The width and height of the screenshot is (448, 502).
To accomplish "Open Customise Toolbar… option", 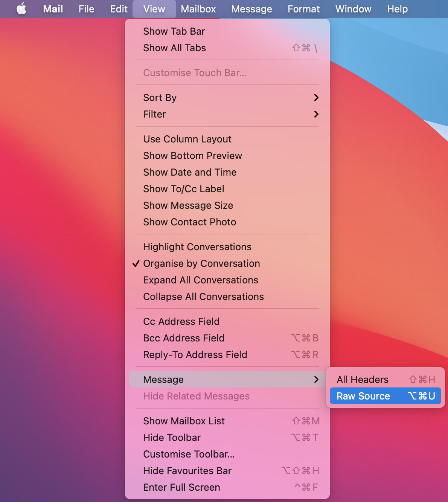I will 227,454.
